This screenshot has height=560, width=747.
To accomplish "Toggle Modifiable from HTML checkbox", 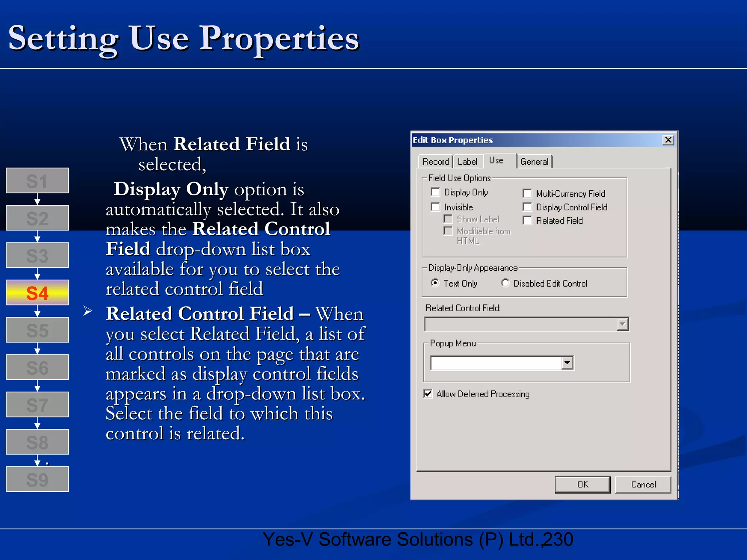I will tap(448, 231).
